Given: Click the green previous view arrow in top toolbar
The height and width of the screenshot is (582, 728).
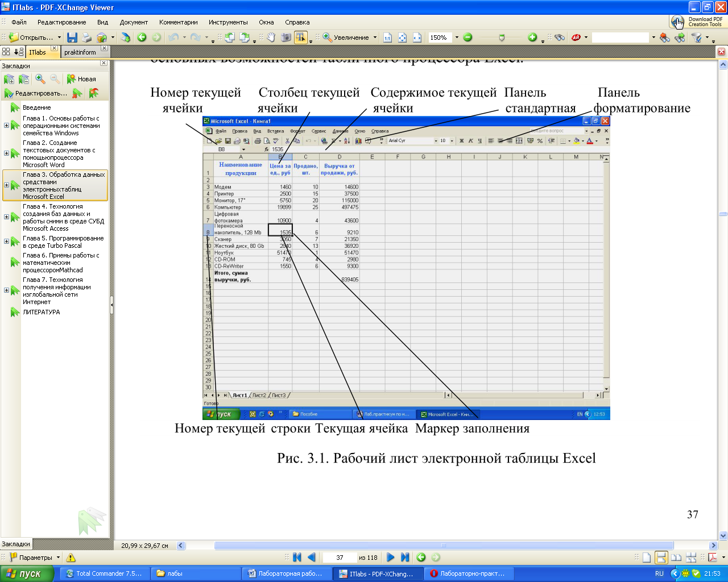Looking at the screenshot, I should (142, 38).
